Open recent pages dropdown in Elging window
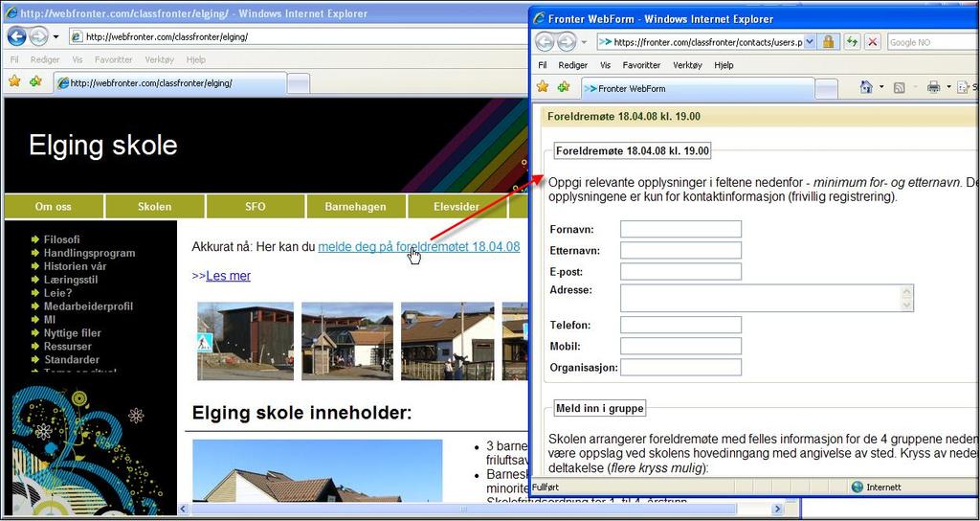The image size is (980, 521). (56, 37)
